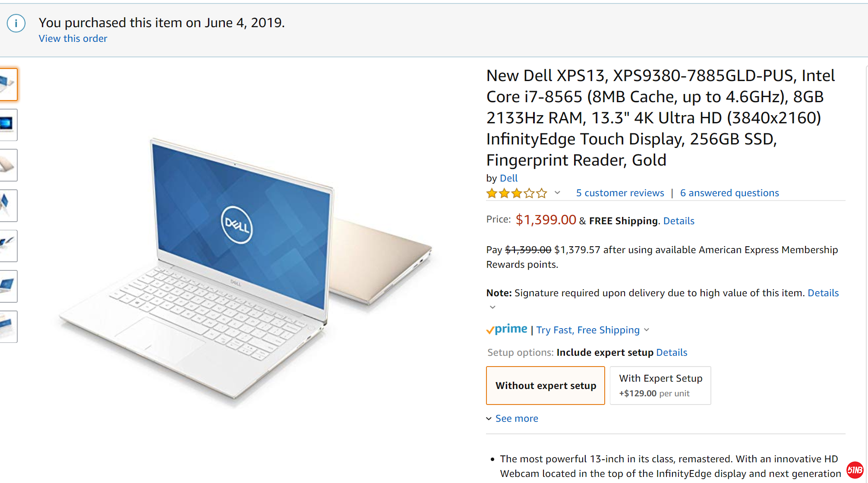The image size is (868, 483).
Task: Open the View this order link
Action: click(x=73, y=38)
